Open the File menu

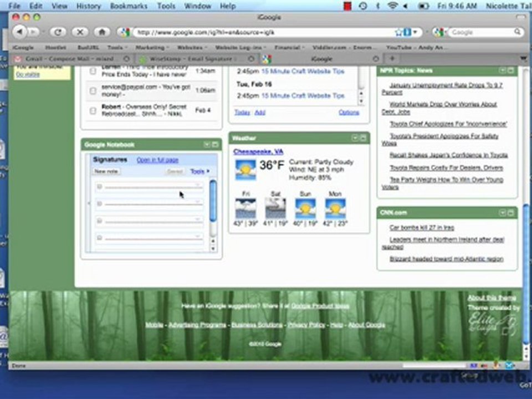pyautogui.click(x=14, y=6)
